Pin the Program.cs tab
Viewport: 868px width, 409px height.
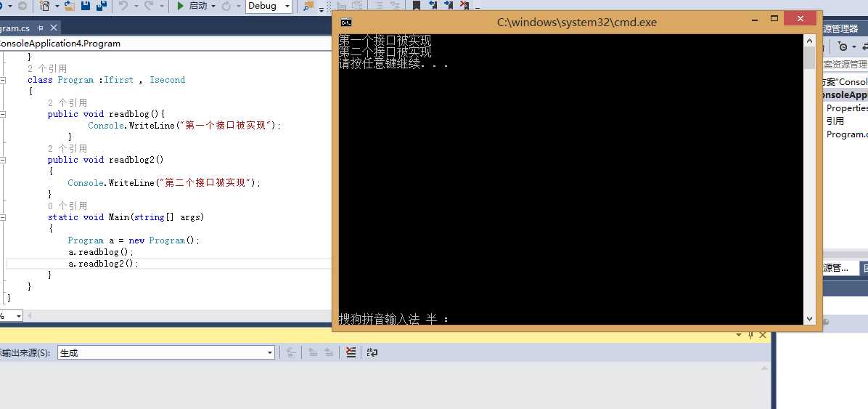click(41, 28)
